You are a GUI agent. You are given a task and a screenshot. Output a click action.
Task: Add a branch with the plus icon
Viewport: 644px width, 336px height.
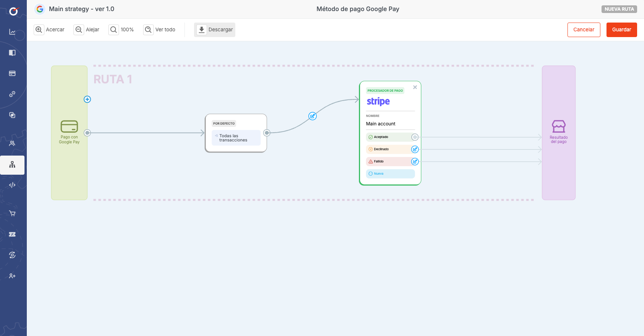pyautogui.click(x=87, y=99)
